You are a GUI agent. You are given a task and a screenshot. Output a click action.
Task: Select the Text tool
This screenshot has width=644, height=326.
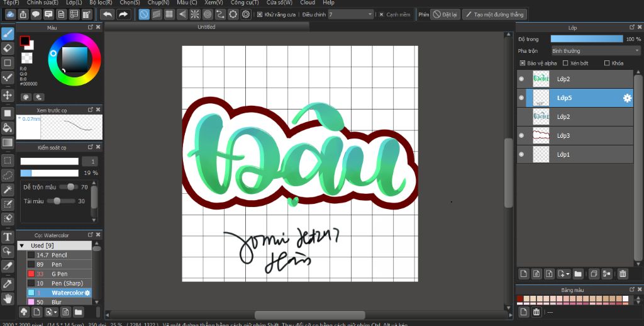8,237
